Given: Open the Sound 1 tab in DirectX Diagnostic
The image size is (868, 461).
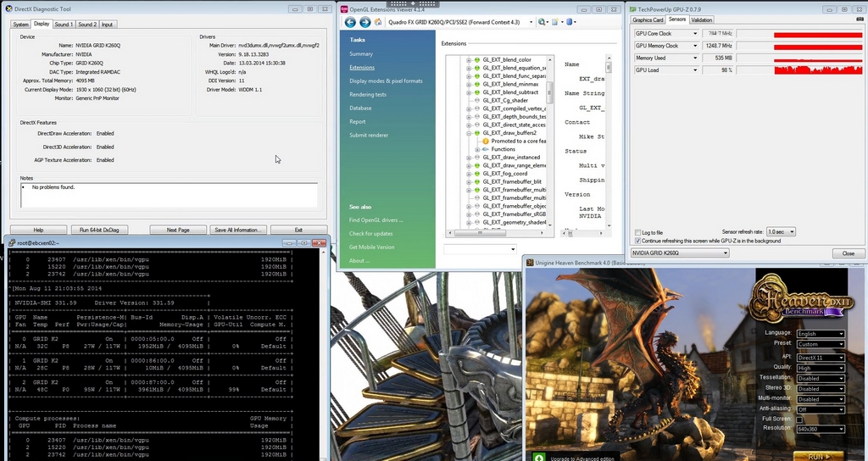Looking at the screenshot, I should 64,25.
